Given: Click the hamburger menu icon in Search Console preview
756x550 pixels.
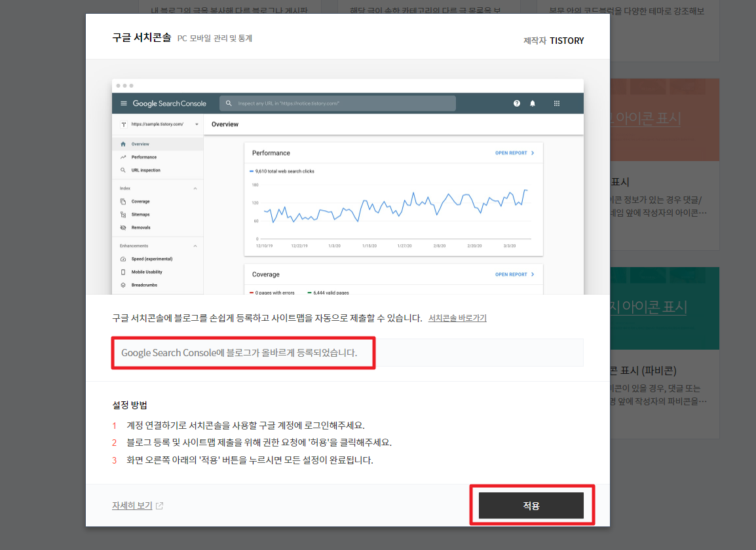Looking at the screenshot, I should point(123,103).
